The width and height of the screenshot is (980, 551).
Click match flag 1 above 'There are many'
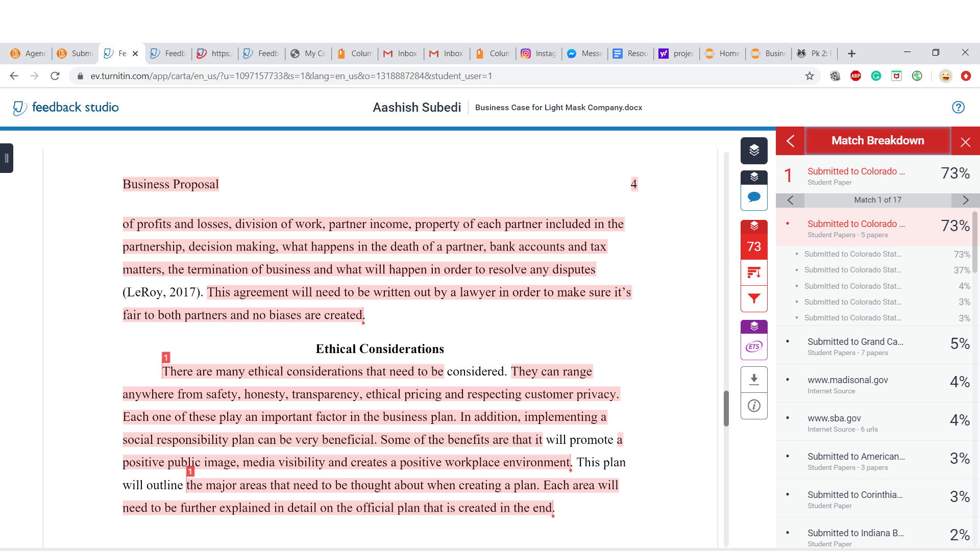(x=166, y=358)
